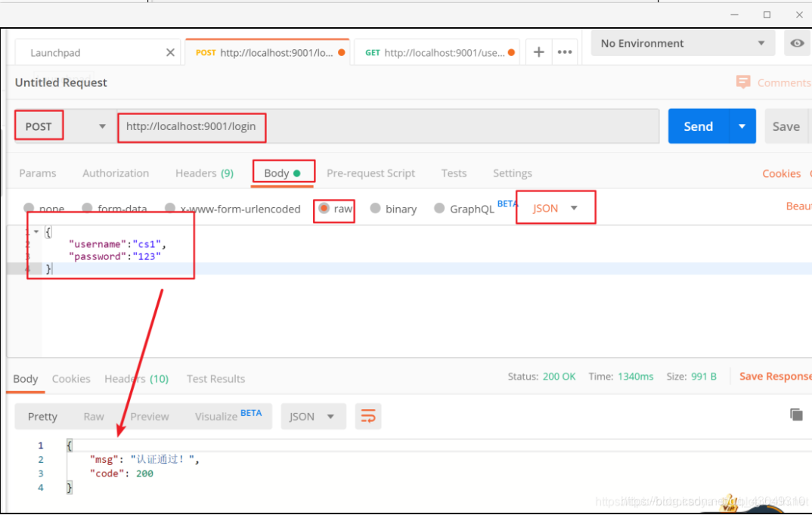Click the "password":"123" line in body editor
The width and height of the screenshot is (812, 515).
[114, 256]
